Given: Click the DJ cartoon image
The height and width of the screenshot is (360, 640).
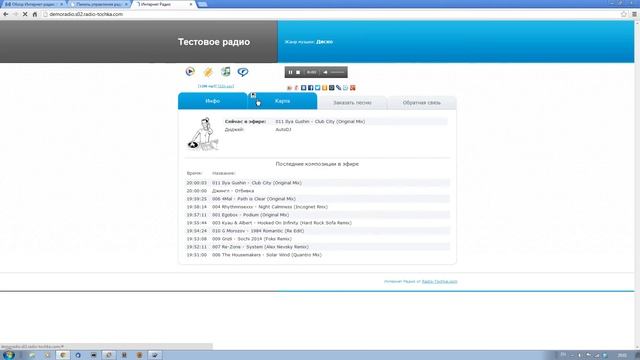Looking at the screenshot, I should pos(203,134).
